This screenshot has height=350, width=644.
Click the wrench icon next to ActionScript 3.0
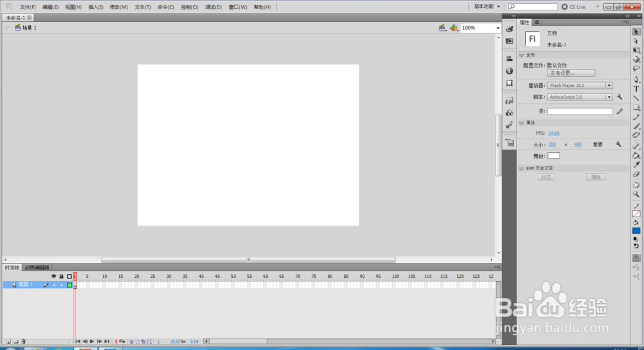pyautogui.click(x=620, y=97)
